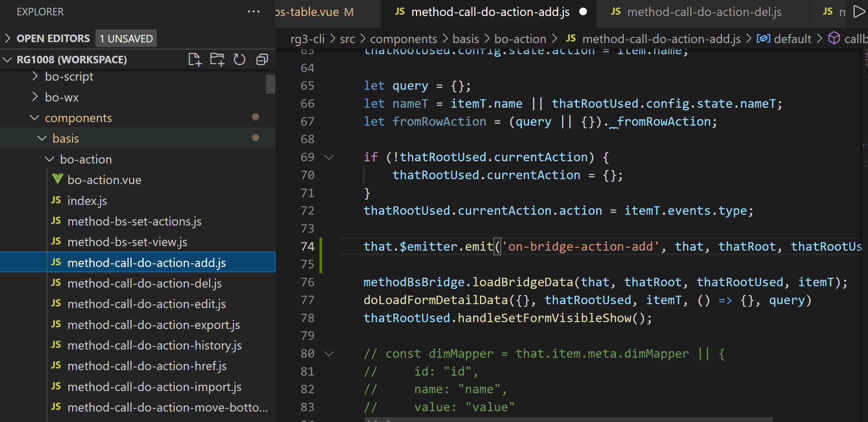Refresh the Explorer with the refresh icon

point(239,60)
